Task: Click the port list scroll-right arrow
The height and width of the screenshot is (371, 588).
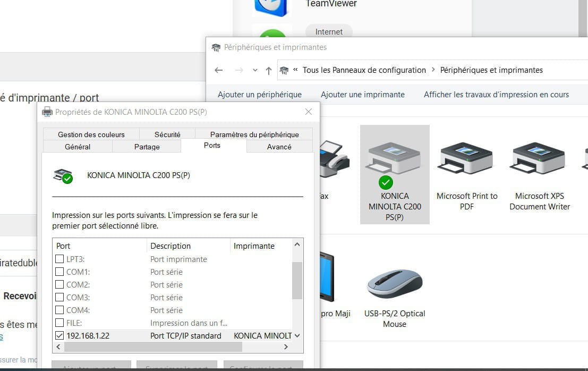Action: click(x=286, y=347)
